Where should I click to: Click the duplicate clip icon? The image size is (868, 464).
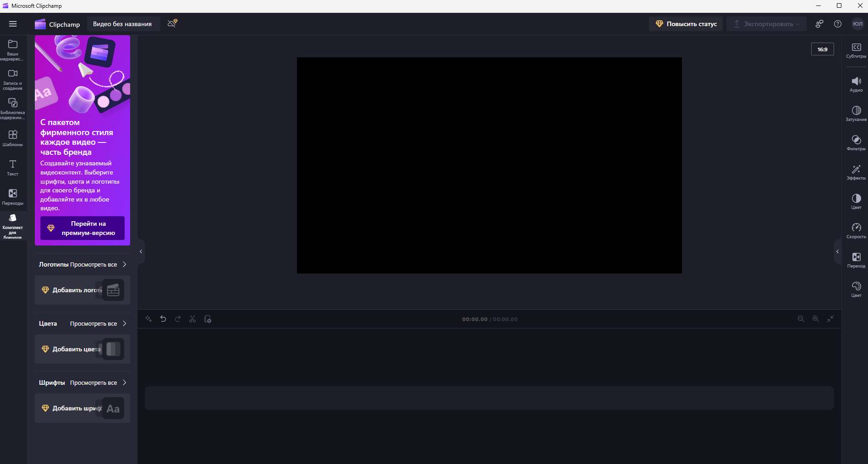[x=208, y=319]
